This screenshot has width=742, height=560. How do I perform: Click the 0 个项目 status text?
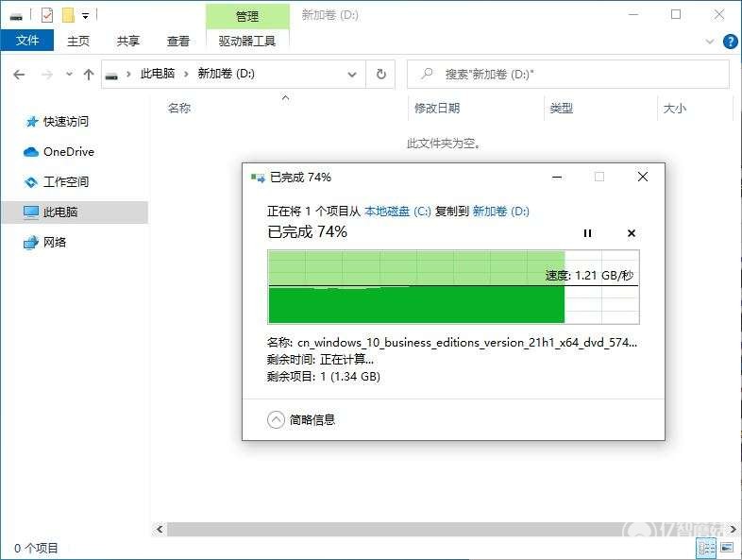click(36, 548)
